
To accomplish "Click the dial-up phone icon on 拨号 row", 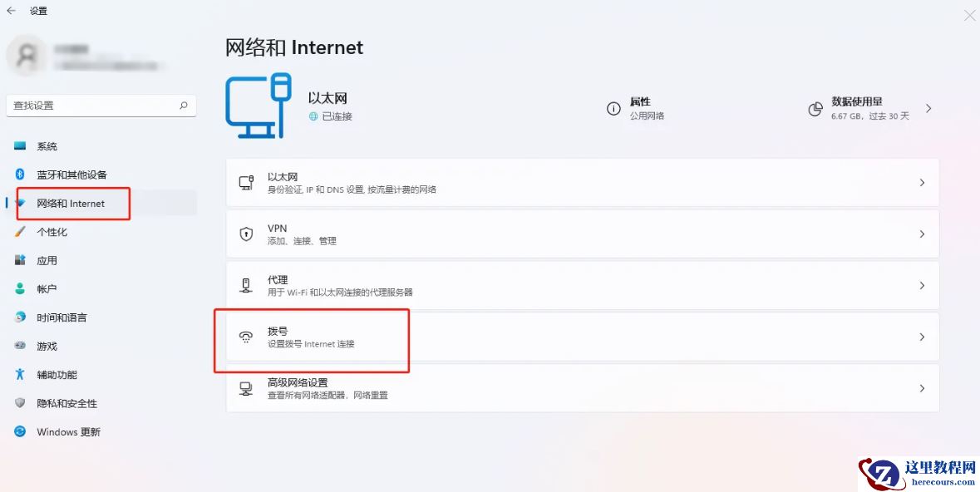I will 246,336.
